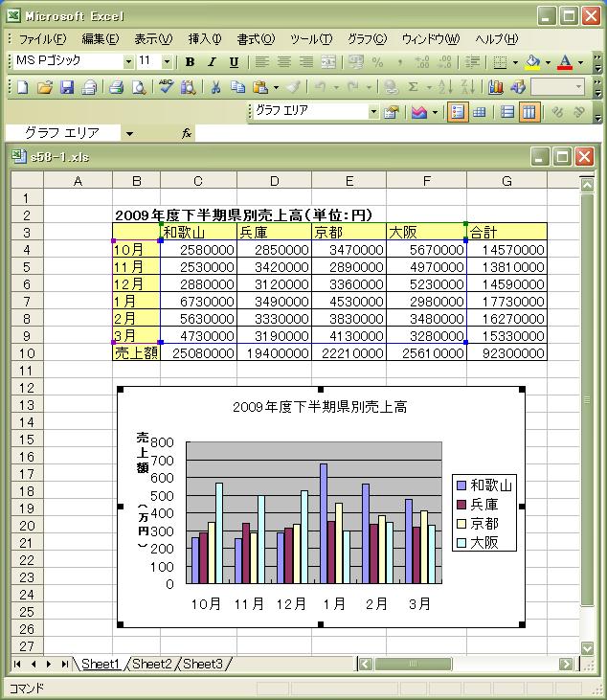Toggle italic formatting
Image resolution: width=607 pixels, height=700 pixels.
pos(212,62)
